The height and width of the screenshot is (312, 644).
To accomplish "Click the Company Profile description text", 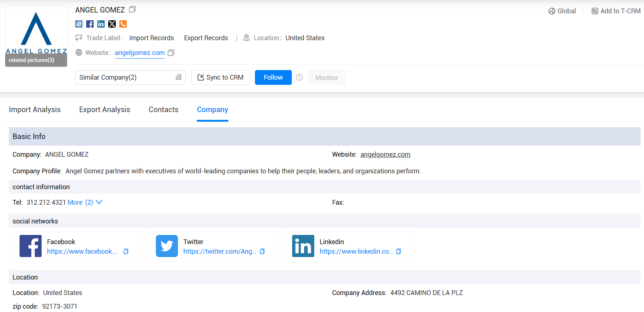I will click(243, 171).
